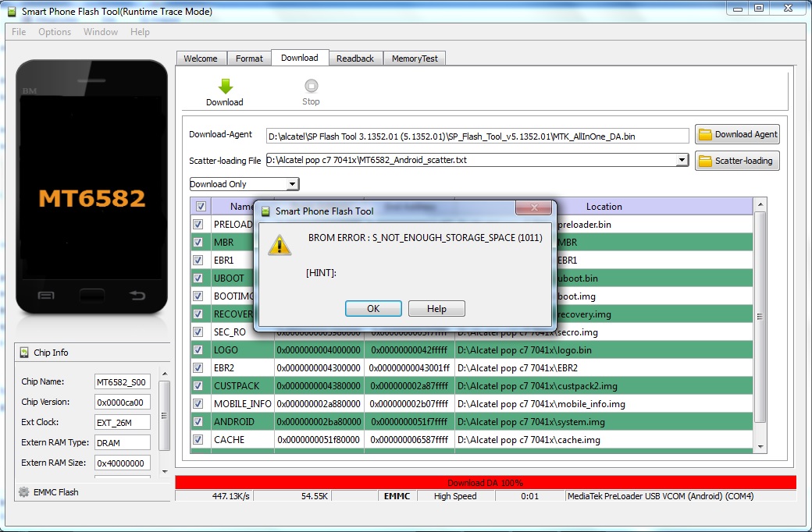This screenshot has height=532, width=812.
Task: Click the cache.img location cell
Action: [x=604, y=440]
